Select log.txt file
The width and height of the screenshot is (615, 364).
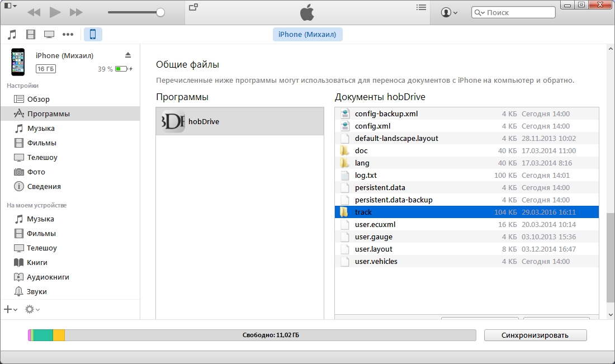click(467, 176)
